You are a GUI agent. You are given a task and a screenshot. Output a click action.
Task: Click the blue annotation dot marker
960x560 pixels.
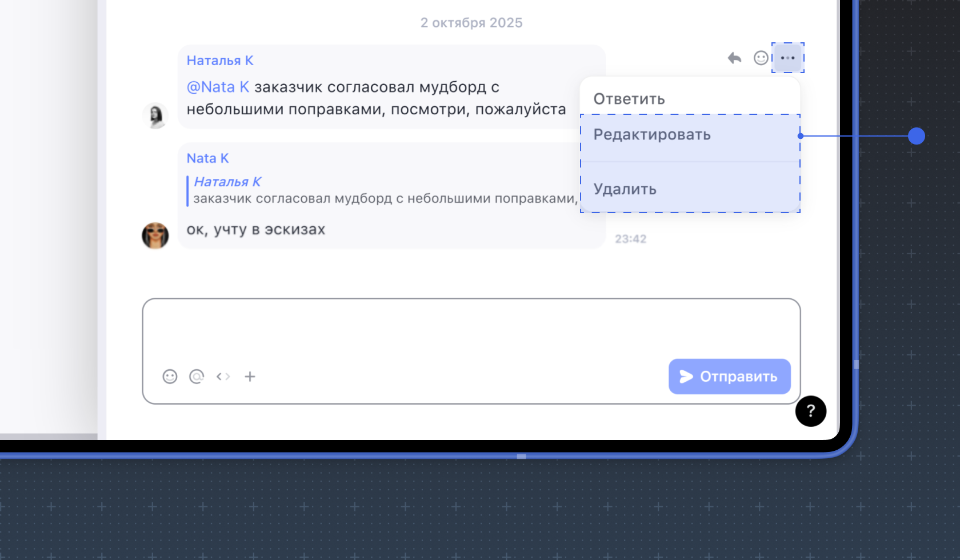point(916,136)
